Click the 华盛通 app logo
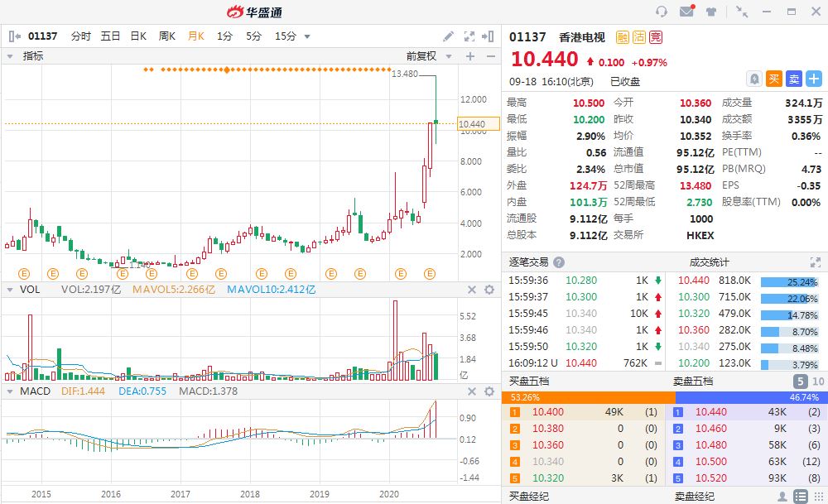The height and width of the screenshot is (504, 828). [x=254, y=12]
